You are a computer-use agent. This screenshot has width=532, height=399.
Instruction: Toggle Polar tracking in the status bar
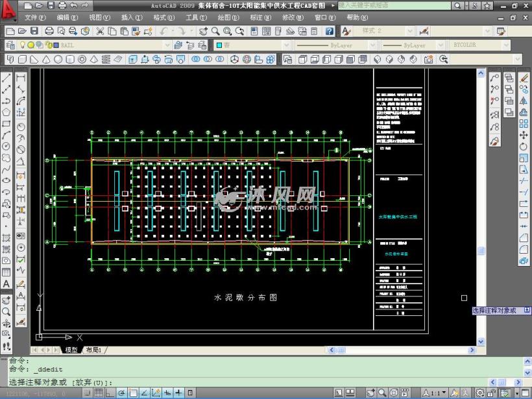point(121,393)
